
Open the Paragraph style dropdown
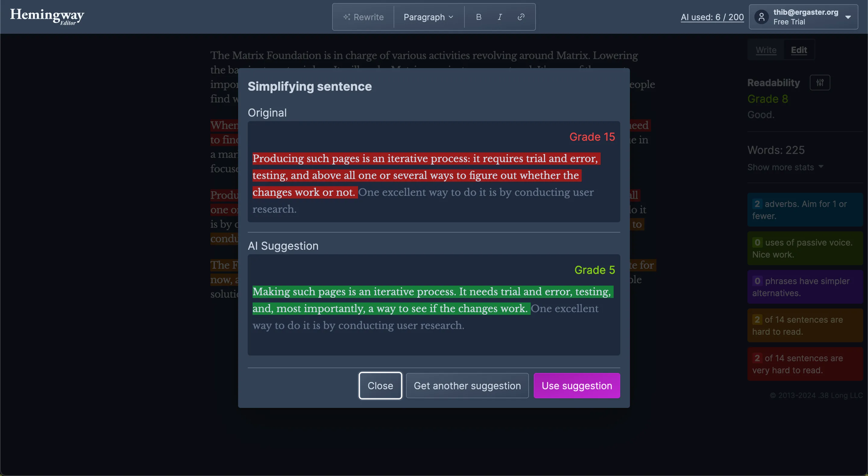coord(428,17)
